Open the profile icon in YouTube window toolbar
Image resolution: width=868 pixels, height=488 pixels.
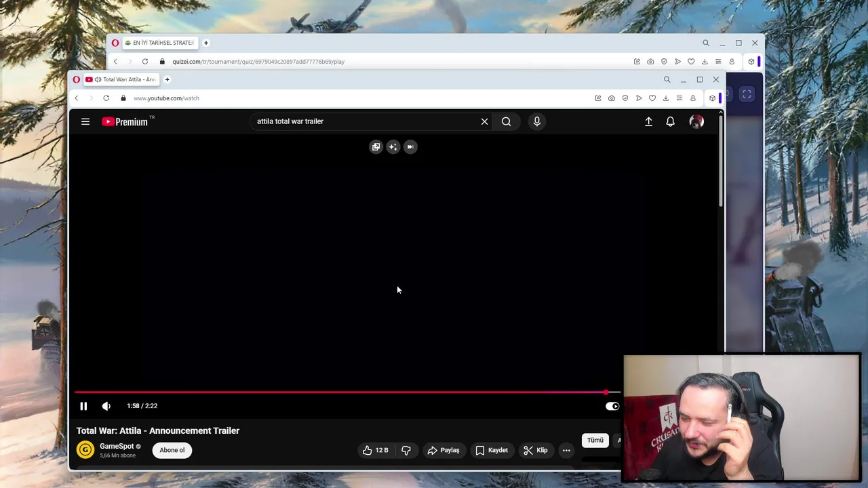tap(693, 98)
